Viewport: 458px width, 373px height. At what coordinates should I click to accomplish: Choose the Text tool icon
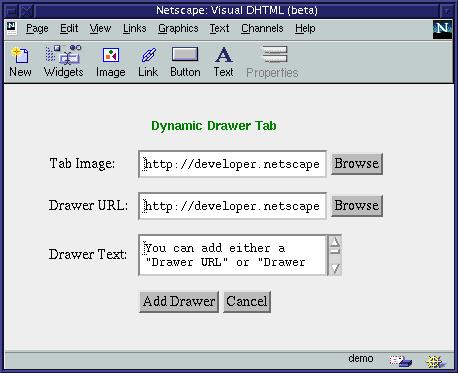pyautogui.click(x=223, y=55)
